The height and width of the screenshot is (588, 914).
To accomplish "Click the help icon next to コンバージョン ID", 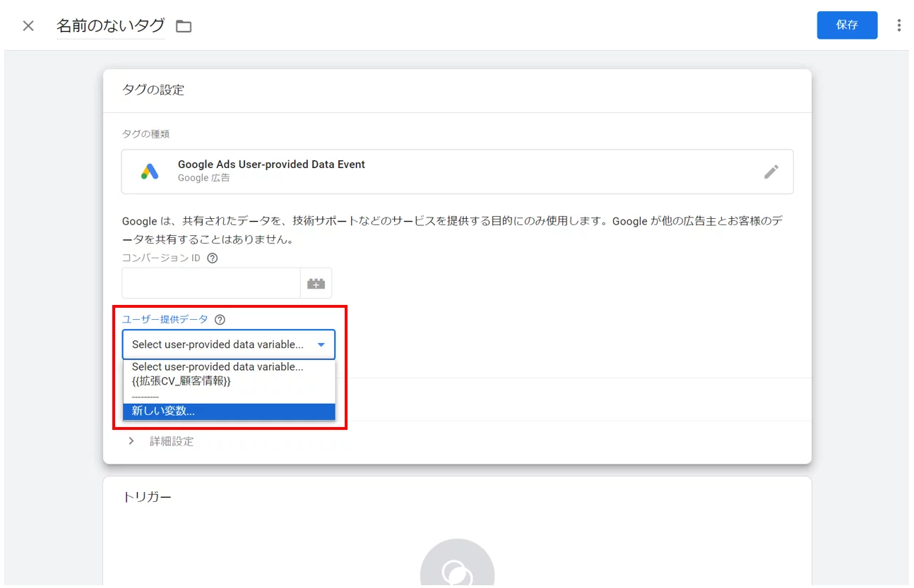I will click(x=213, y=258).
